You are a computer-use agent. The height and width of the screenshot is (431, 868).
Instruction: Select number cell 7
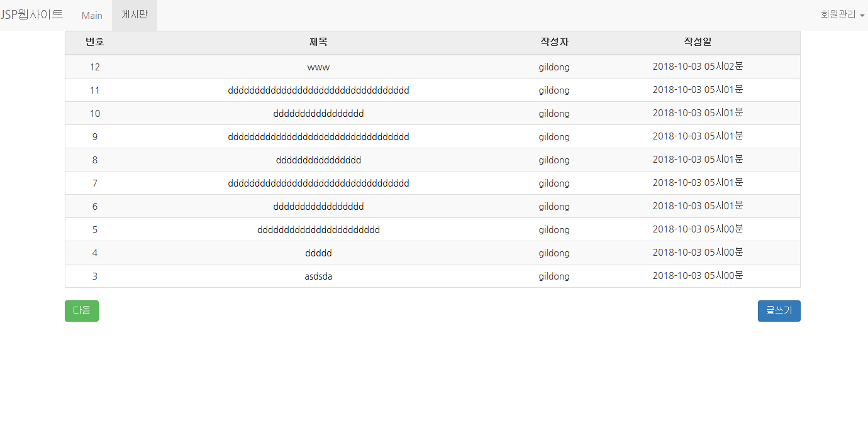95,183
